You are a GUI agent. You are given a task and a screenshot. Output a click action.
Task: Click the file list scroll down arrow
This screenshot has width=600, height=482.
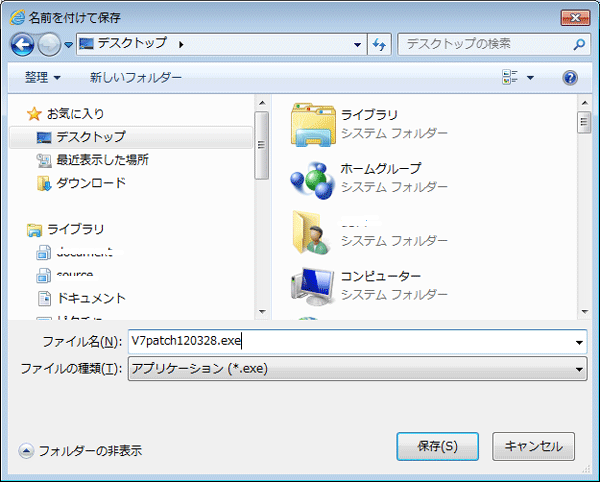click(584, 312)
